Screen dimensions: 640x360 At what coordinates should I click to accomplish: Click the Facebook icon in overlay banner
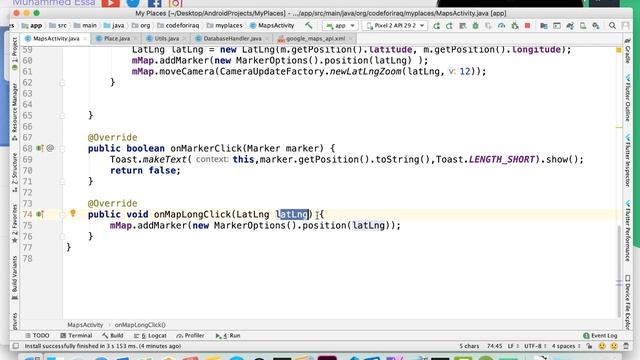pyautogui.click(x=155, y=3)
